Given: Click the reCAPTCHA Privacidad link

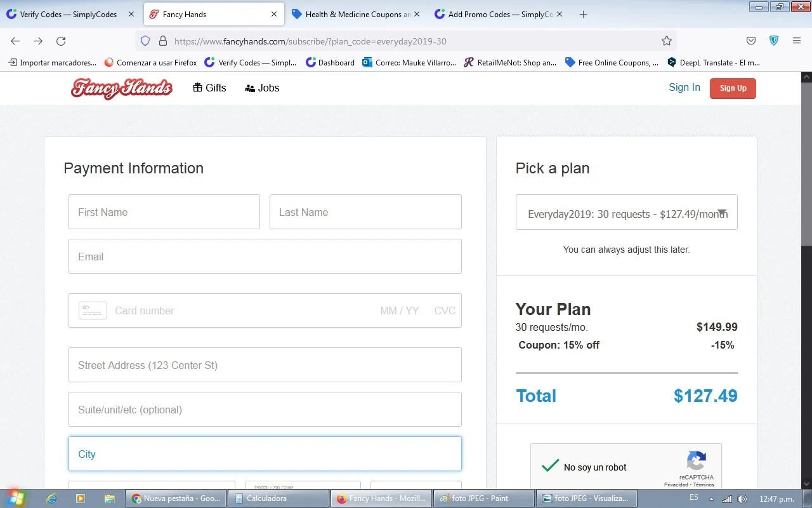Looking at the screenshot, I should pos(677,485).
